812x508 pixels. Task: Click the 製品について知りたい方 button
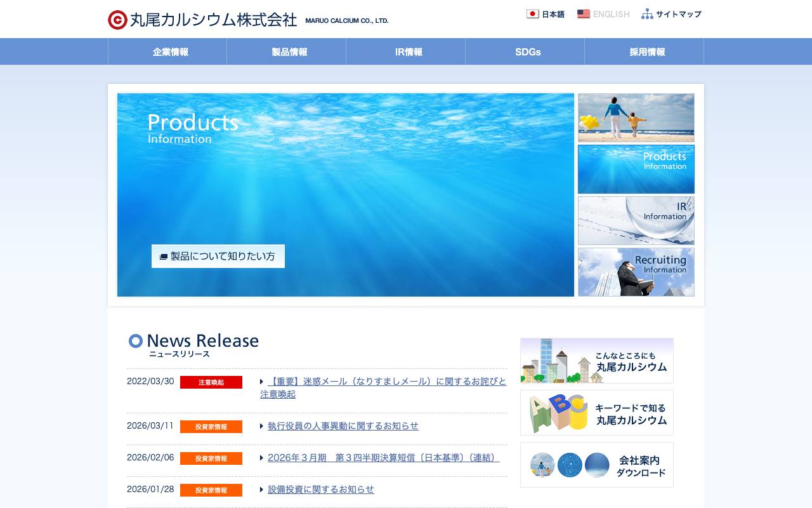click(x=218, y=256)
